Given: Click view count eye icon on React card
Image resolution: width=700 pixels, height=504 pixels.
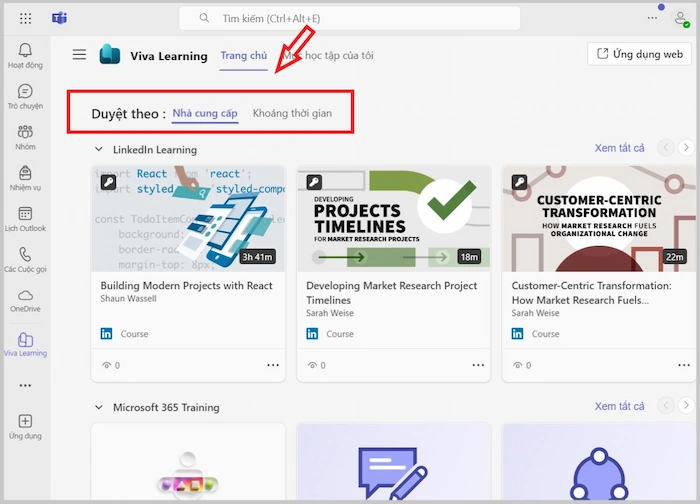Looking at the screenshot, I should pyautogui.click(x=106, y=365).
